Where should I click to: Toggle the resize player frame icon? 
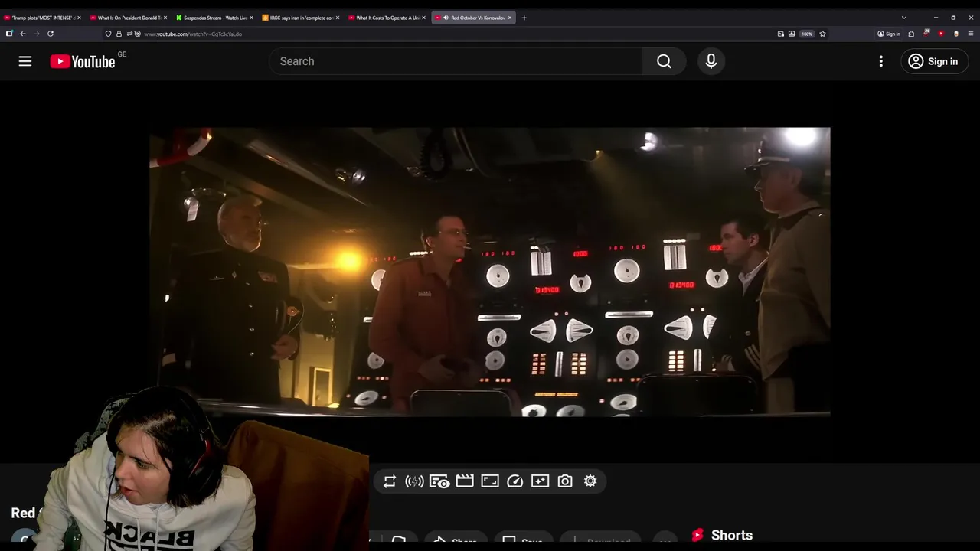pos(490,481)
